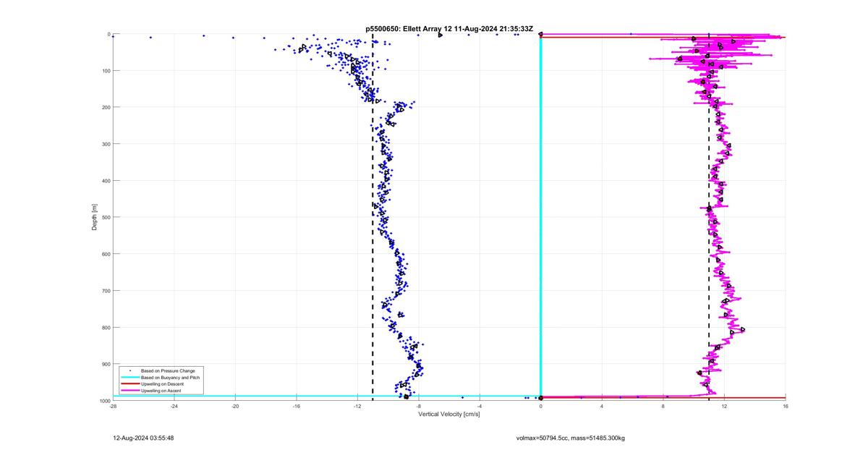
Task: Click the 1000 depth tick label
Action: click(x=104, y=401)
